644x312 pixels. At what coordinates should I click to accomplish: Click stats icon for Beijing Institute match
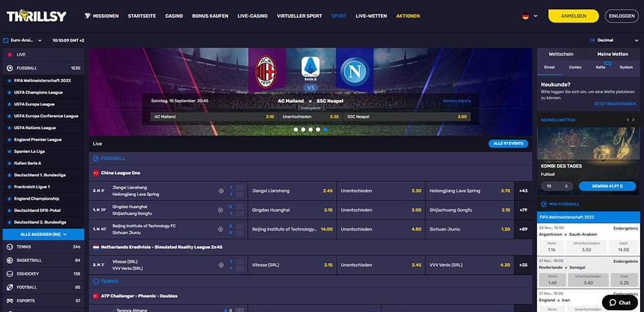coord(220,229)
